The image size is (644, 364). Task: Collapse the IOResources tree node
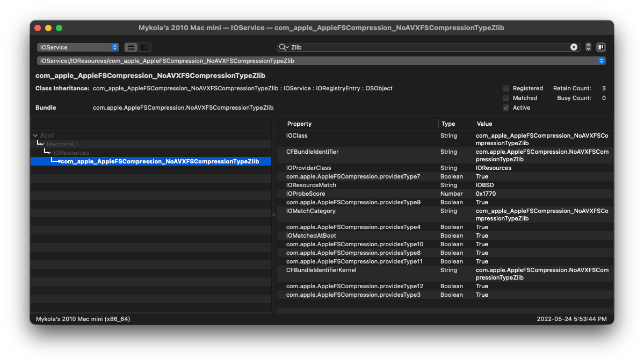49,153
